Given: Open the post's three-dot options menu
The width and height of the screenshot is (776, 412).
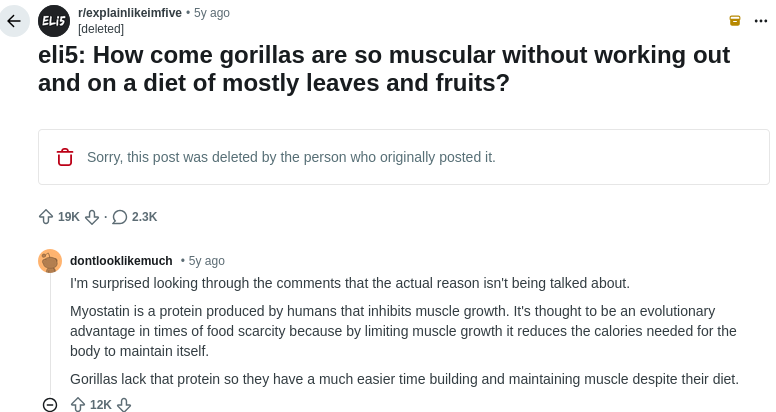Looking at the screenshot, I should pos(761,21).
